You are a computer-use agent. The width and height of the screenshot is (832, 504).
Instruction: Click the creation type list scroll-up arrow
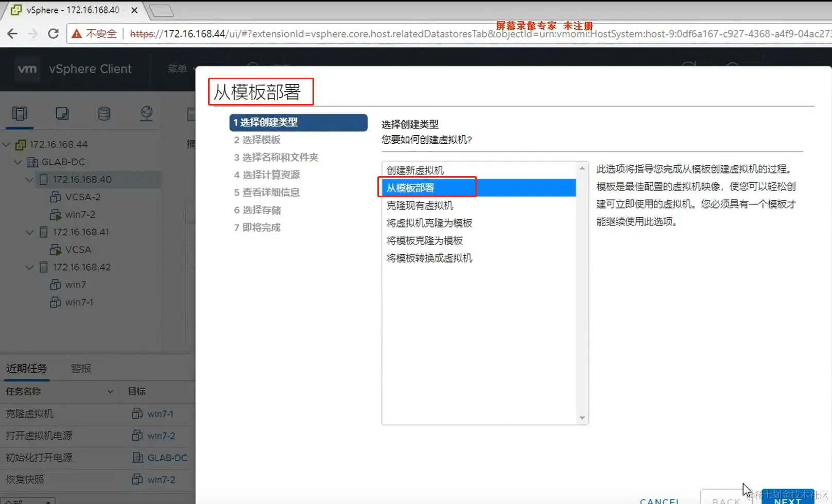point(582,168)
